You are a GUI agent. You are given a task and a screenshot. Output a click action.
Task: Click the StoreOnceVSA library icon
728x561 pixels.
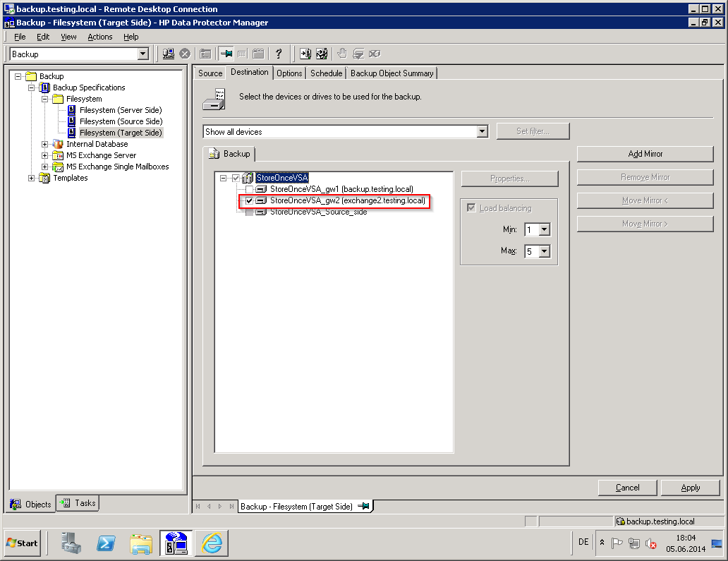248,178
